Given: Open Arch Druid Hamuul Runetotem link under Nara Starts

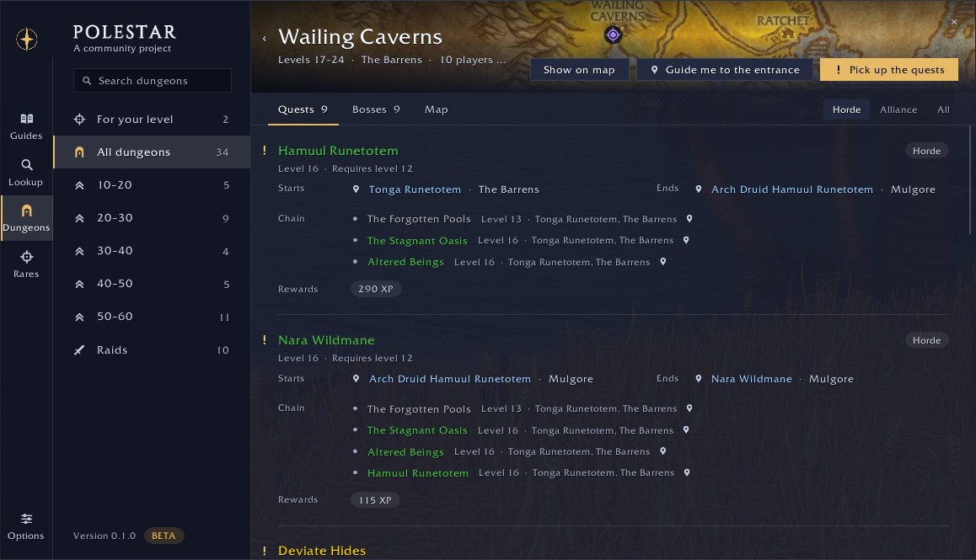Looking at the screenshot, I should (449, 379).
